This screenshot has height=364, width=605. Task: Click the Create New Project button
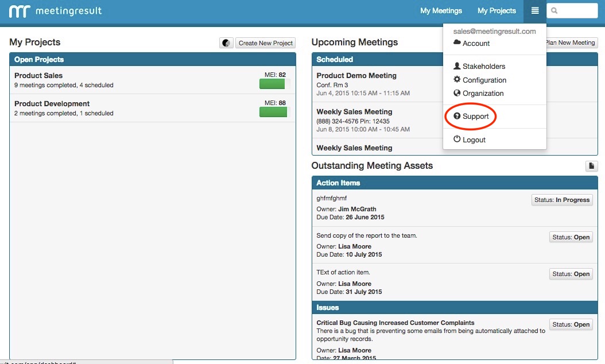click(266, 43)
